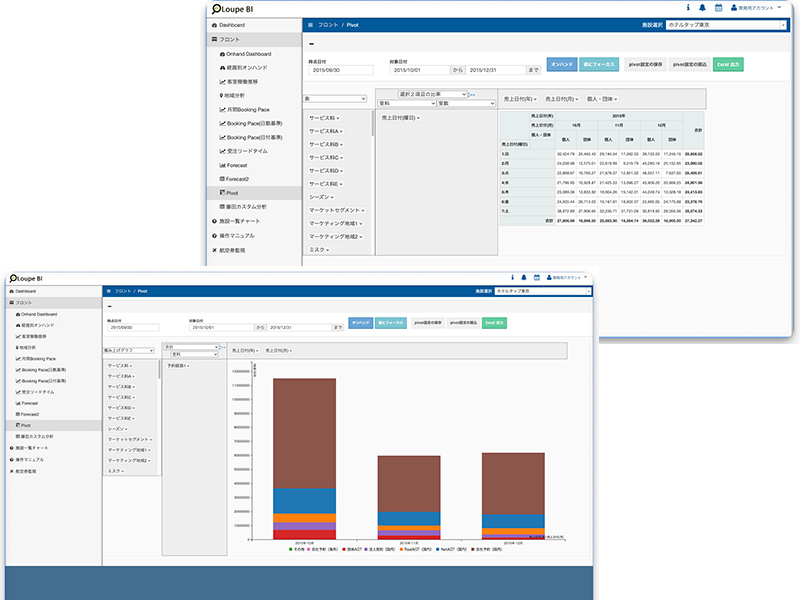
Task: Open the 表 renderer type dropdown
Action: (x=336, y=99)
